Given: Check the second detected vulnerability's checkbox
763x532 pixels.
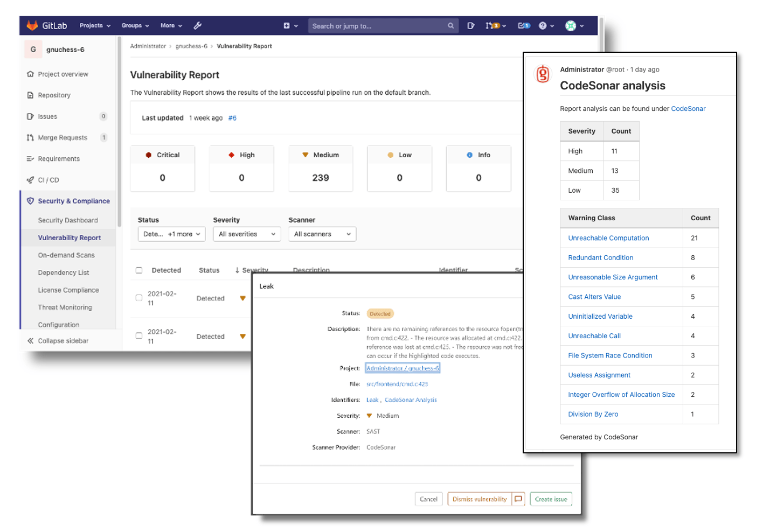Looking at the screenshot, I should click(138, 335).
